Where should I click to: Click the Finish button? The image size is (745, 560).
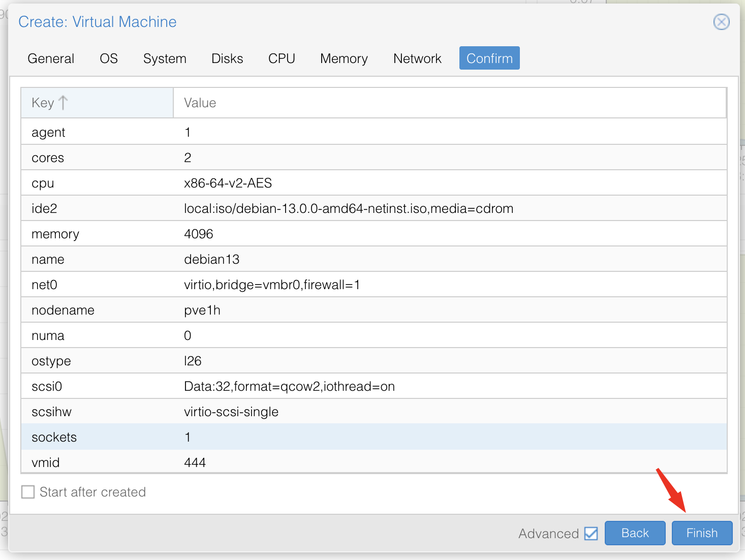(702, 533)
